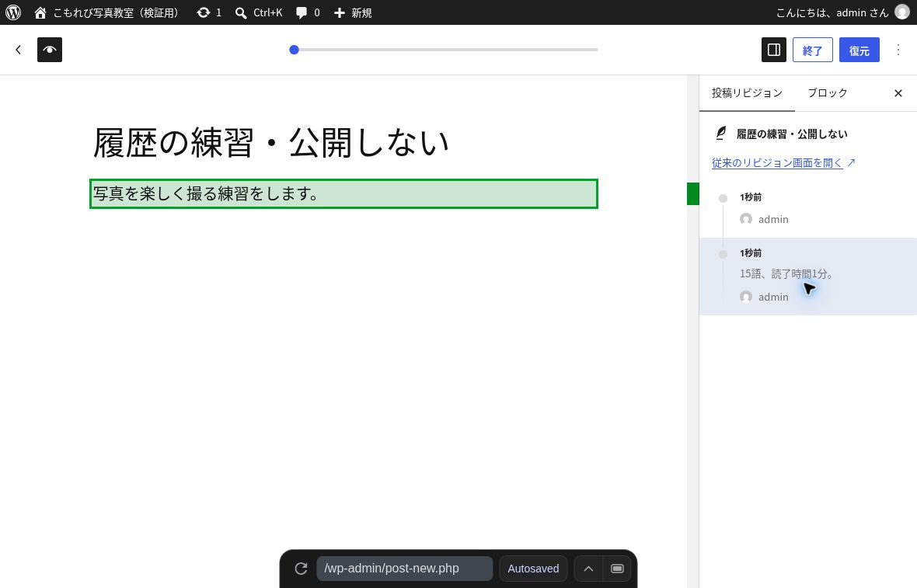
Task: Expand the bottom bar up chevron
Action: coord(588,569)
